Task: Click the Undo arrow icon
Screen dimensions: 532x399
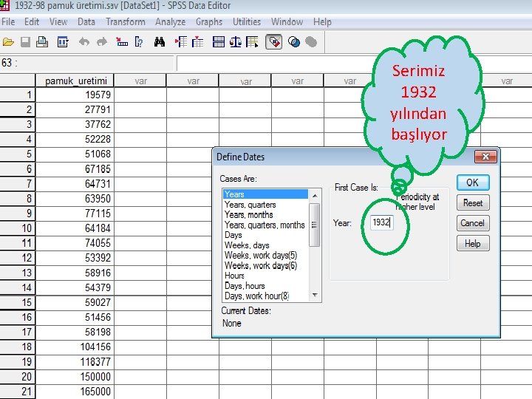Action: click(x=83, y=42)
